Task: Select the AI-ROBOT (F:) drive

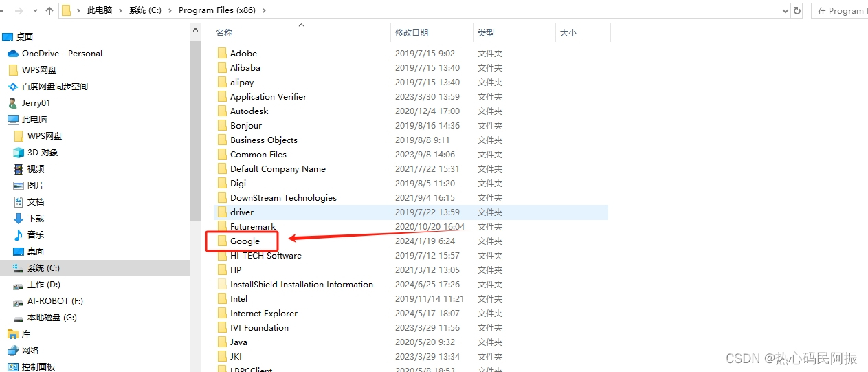Action: pyautogui.click(x=55, y=301)
